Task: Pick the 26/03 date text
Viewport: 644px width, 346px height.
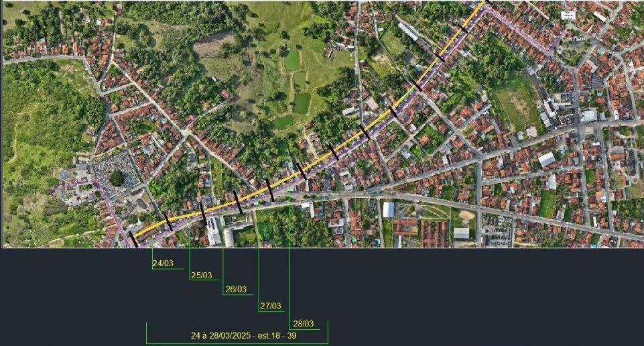Action: click(x=236, y=290)
